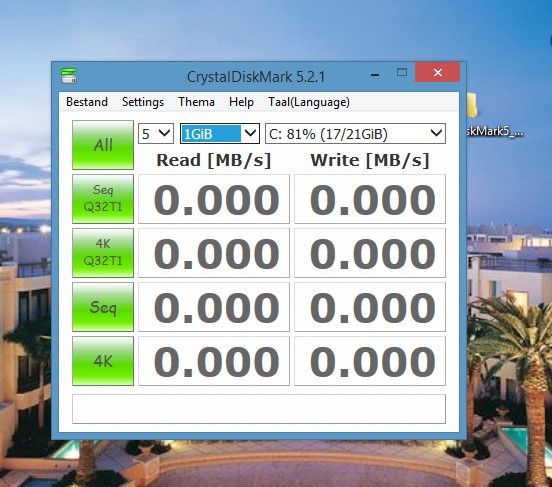Expand the test count dropdown showing 5
Screen dimensions: 552x487
coord(156,133)
